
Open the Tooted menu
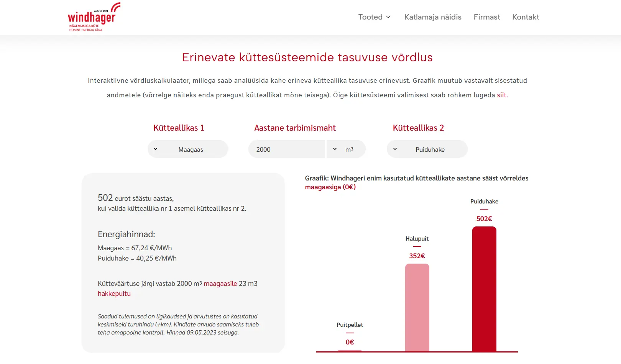pyautogui.click(x=370, y=17)
